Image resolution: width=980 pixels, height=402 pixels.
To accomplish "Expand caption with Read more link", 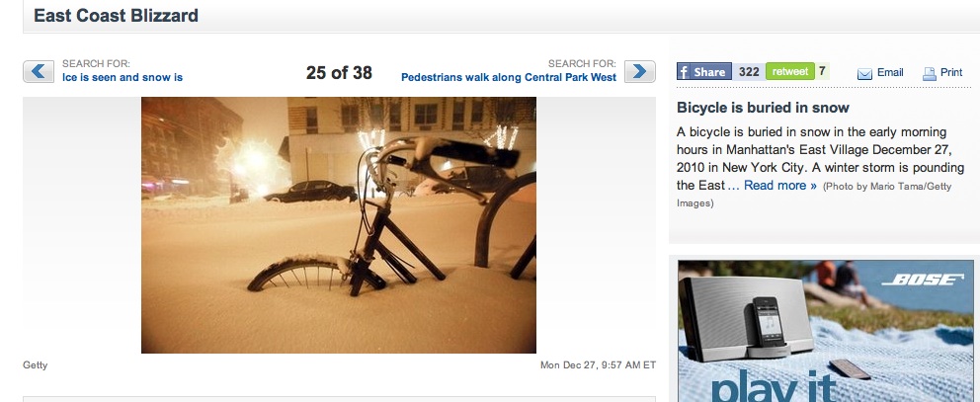I will tap(780, 186).
